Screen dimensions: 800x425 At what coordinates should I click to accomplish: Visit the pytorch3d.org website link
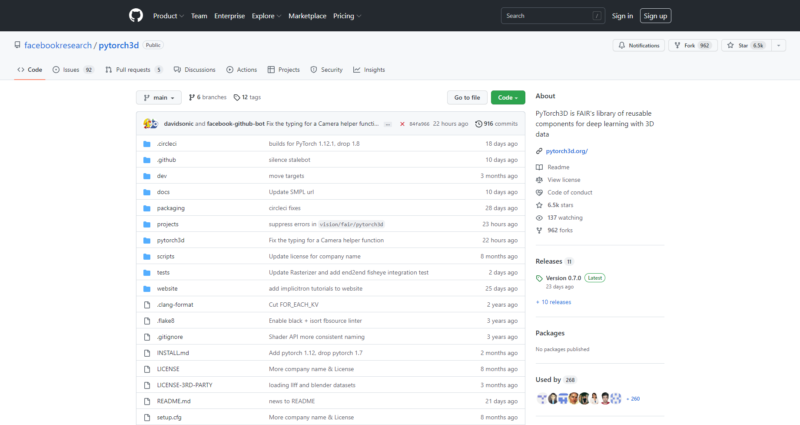pyautogui.click(x=566, y=151)
